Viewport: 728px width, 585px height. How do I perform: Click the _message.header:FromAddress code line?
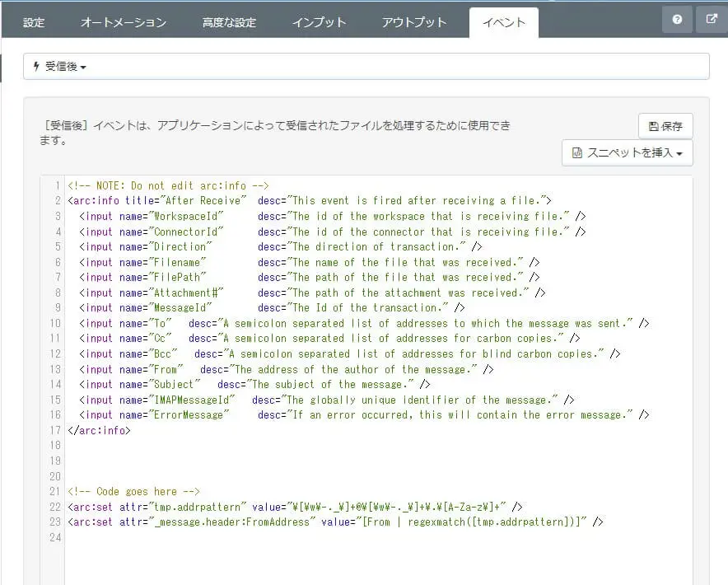tap(336, 522)
